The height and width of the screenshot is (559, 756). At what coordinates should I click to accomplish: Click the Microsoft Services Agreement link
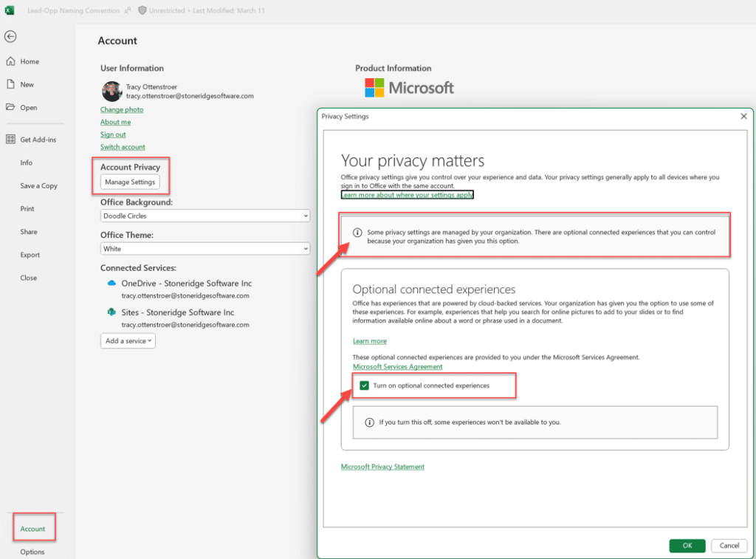tap(397, 367)
